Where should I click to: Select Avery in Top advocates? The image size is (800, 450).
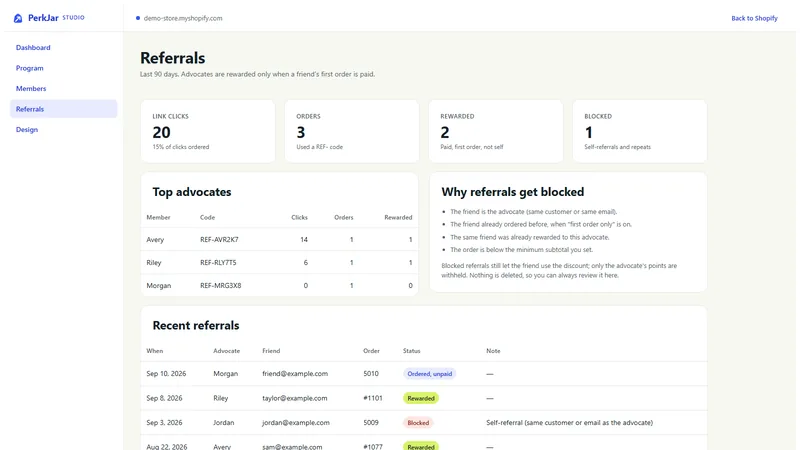coord(155,239)
